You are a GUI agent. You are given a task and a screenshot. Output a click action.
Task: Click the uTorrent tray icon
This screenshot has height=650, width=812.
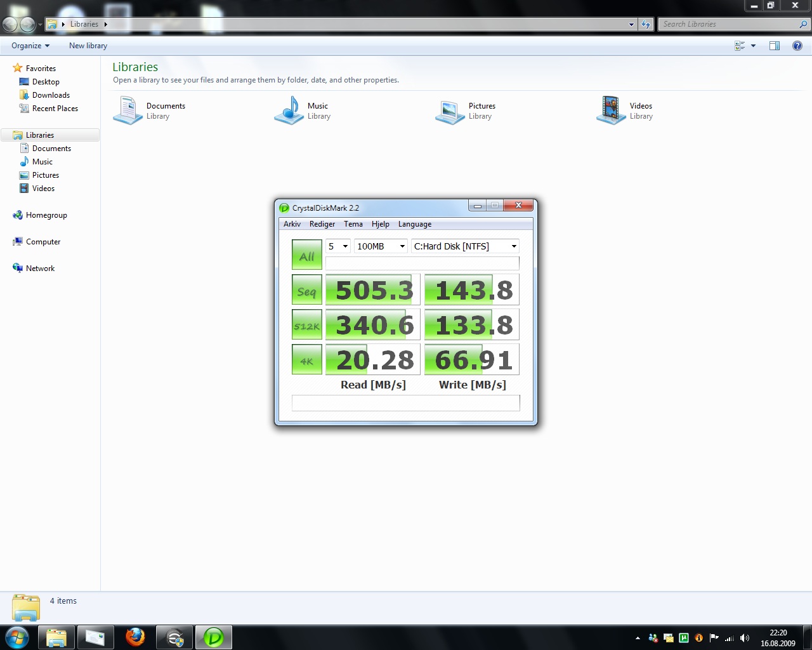point(684,638)
